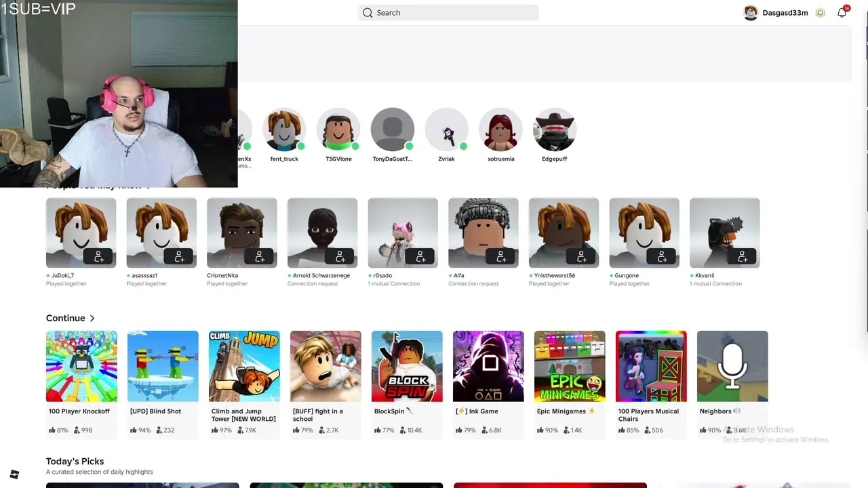The width and height of the screenshot is (868, 488).
Task: Open [UPD] Blind Shot game thumbnail
Action: 163,366
